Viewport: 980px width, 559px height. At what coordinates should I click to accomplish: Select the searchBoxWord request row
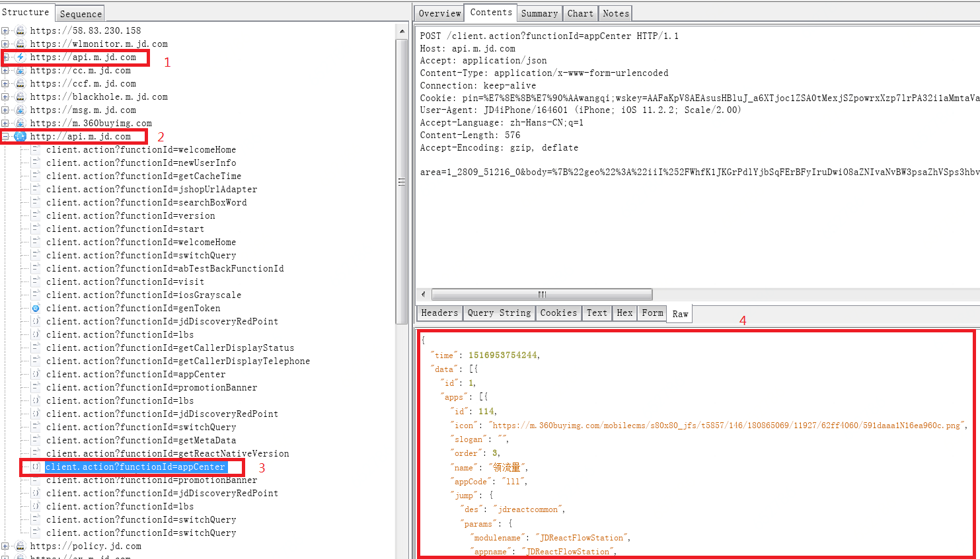[x=146, y=202]
